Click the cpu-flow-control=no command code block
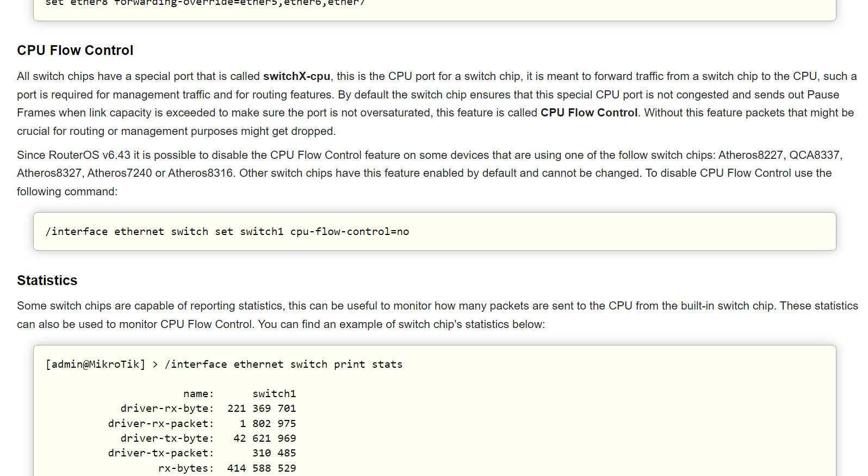 tap(227, 232)
